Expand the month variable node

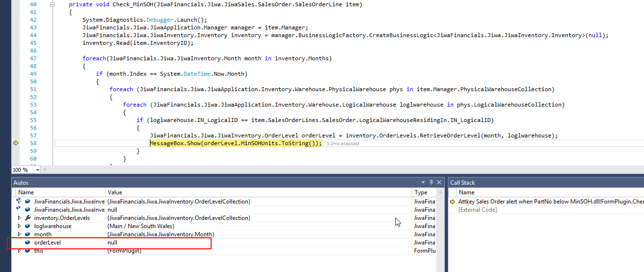tap(19, 234)
